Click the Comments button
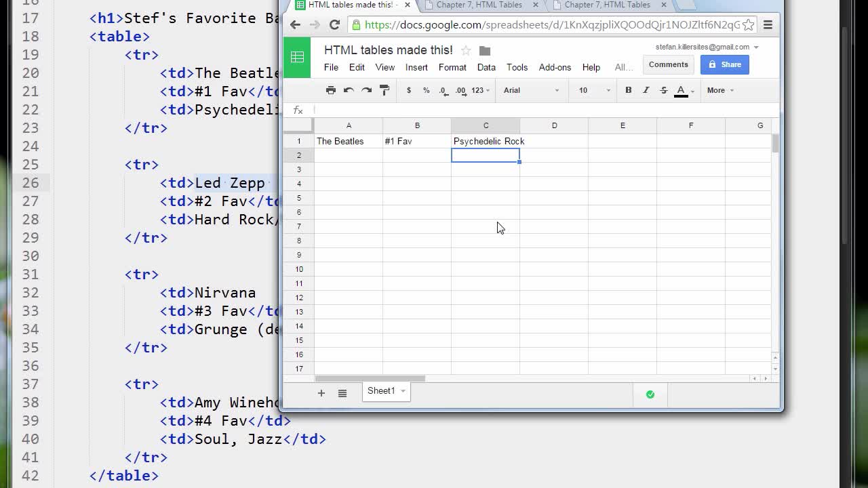This screenshot has width=868, height=488. (668, 64)
